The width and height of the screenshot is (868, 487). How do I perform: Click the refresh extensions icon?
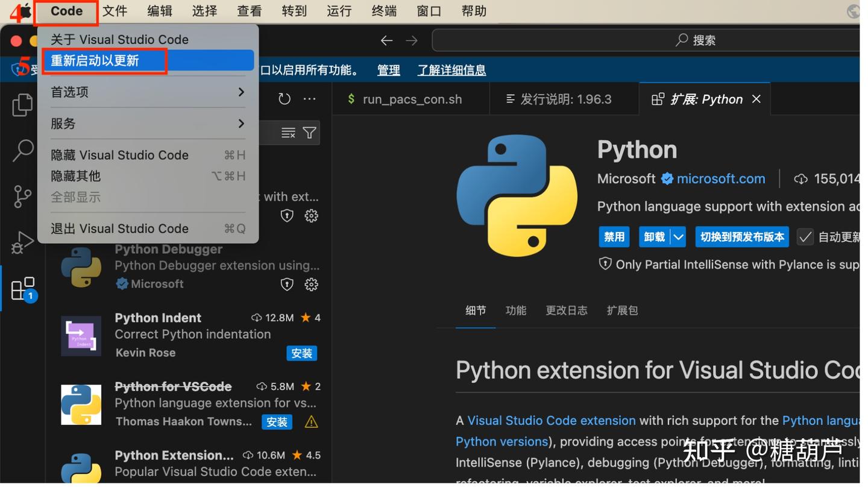point(285,99)
